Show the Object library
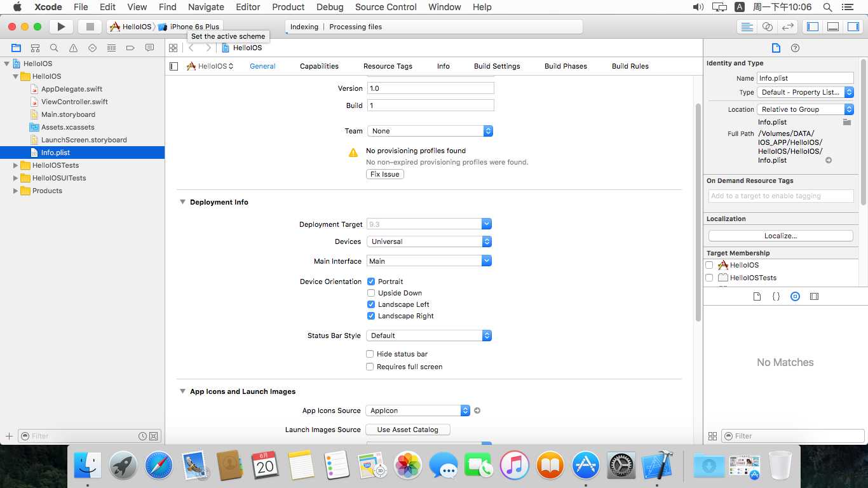This screenshot has height=488, width=868. [795, 297]
